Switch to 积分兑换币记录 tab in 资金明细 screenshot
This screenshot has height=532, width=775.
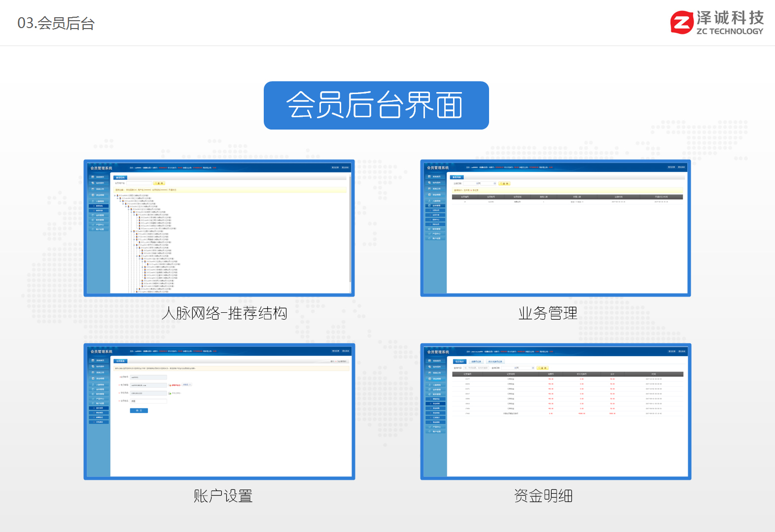pyautogui.click(x=495, y=362)
